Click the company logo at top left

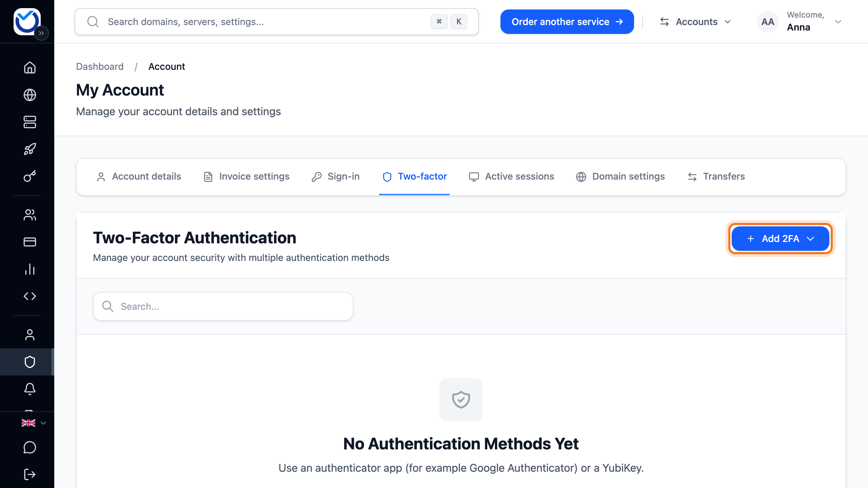point(27,21)
